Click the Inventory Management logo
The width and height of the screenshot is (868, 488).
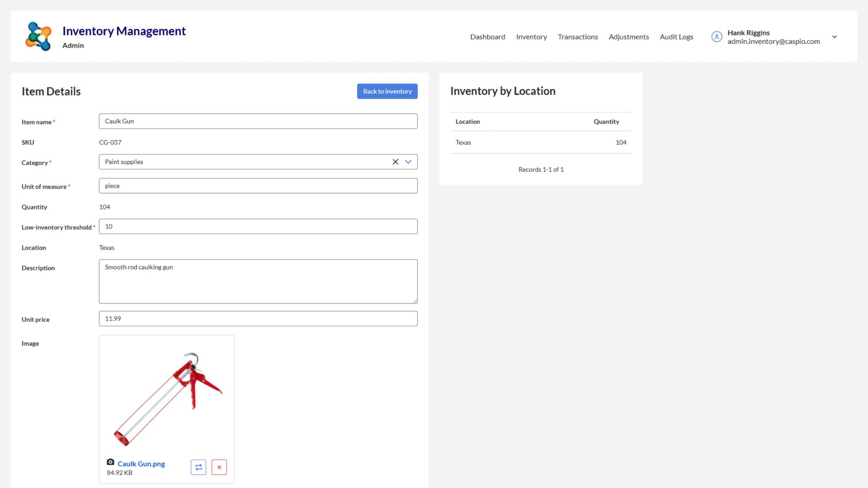tap(39, 36)
